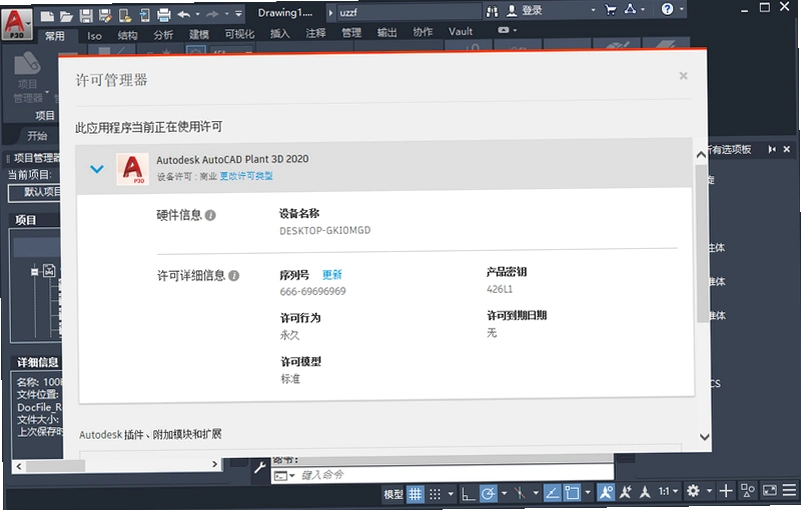The image size is (801, 510).
Task: Toggle isometric drafting in the status bar
Action: tap(520, 493)
